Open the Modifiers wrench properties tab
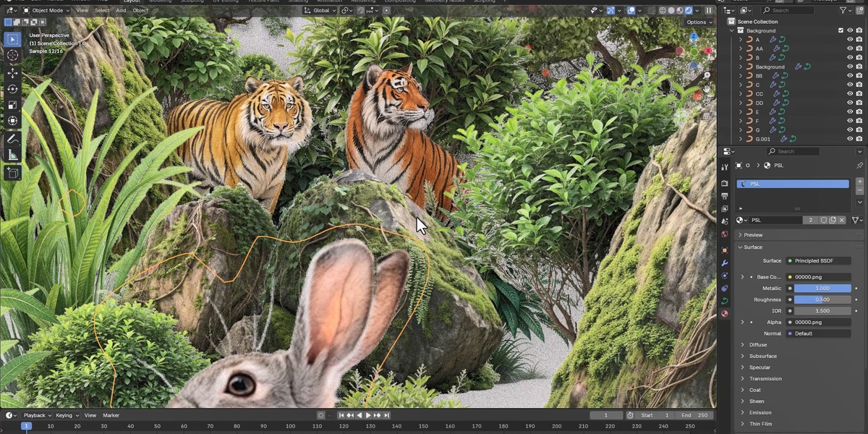This screenshot has width=868, height=434. coord(724,263)
